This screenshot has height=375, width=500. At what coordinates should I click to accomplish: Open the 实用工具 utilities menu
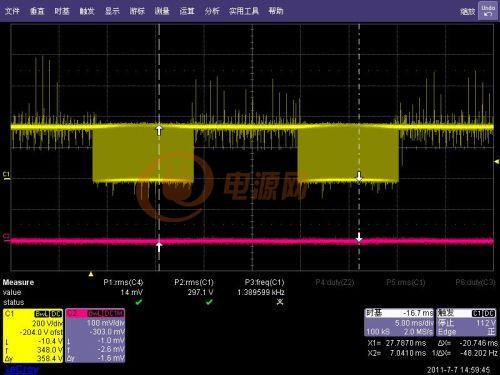(244, 11)
